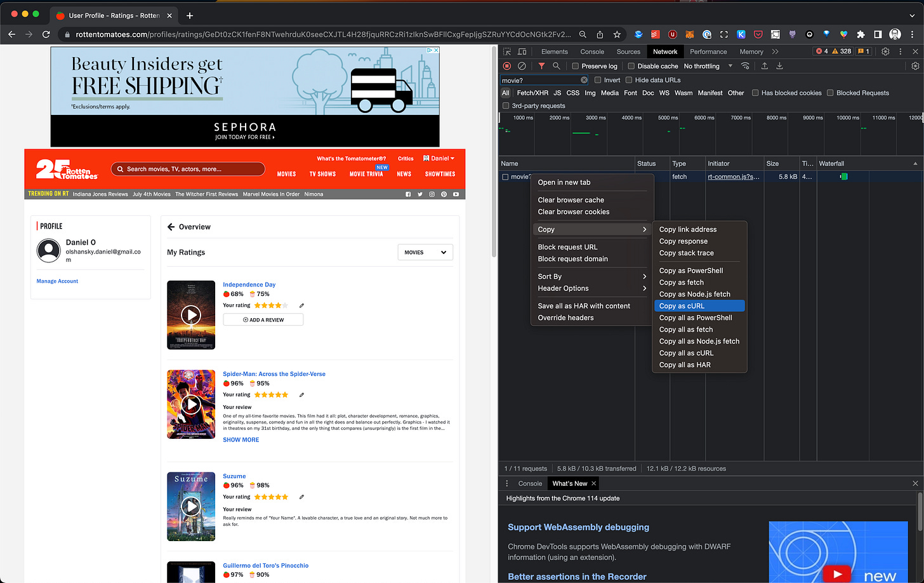924x583 pixels.
Task: Click Rotten Tomatoes Facebook icon
Action: 407,194
